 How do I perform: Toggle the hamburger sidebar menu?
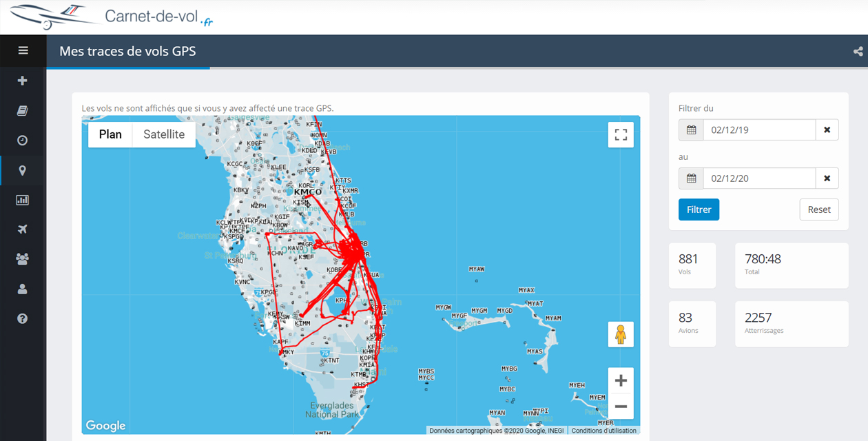coord(23,50)
